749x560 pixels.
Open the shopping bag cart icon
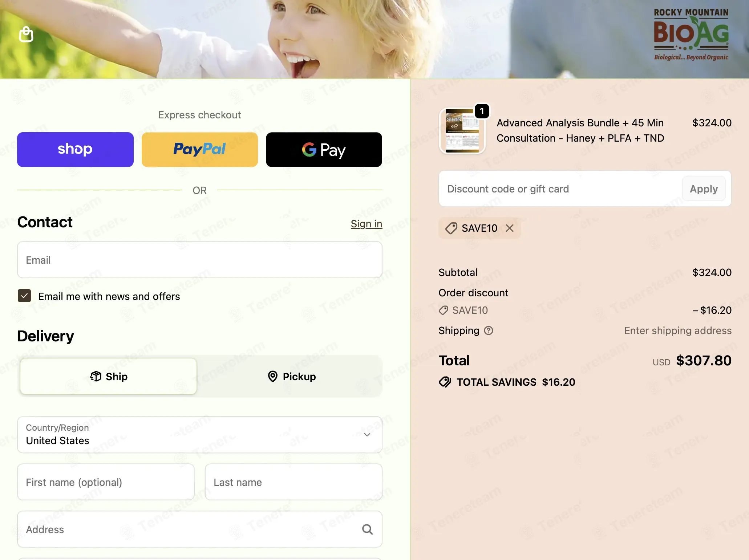click(26, 35)
